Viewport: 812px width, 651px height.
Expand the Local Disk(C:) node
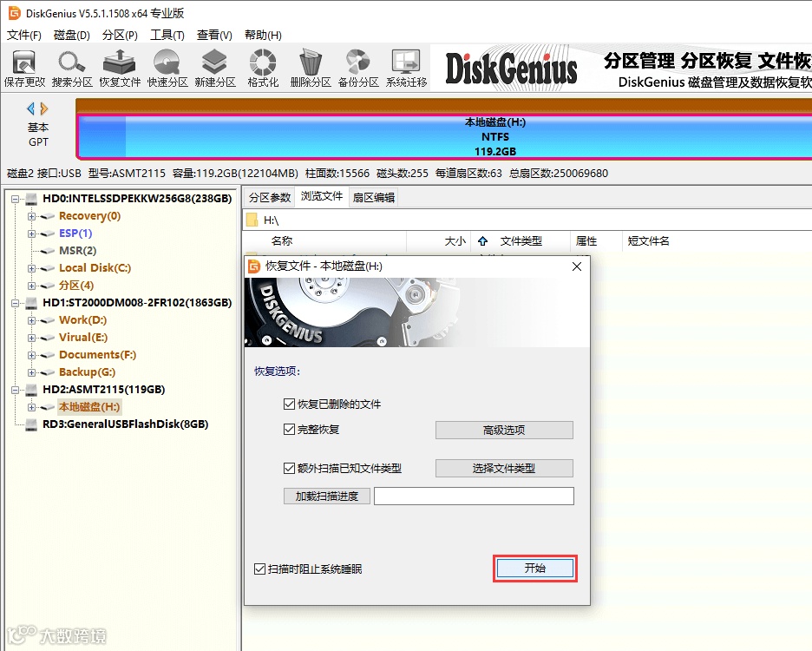pyautogui.click(x=31, y=268)
